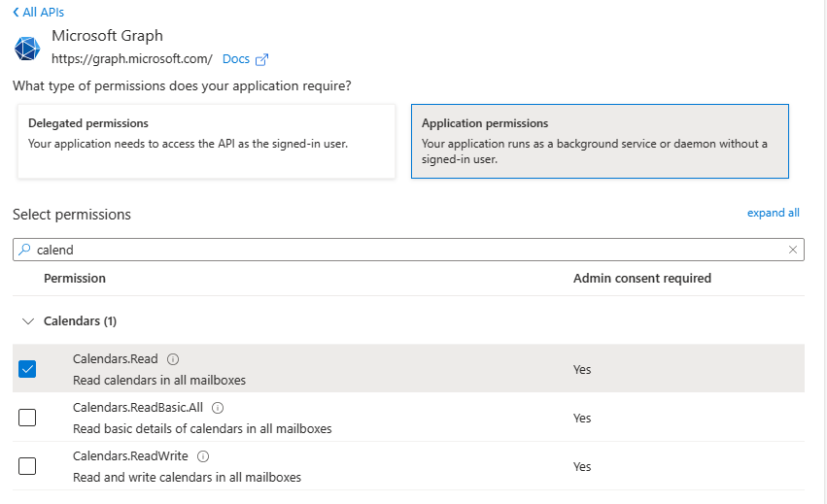This screenshot has width=827, height=504.
Task: Select the Delegated permissions card
Action: (206, 141)
